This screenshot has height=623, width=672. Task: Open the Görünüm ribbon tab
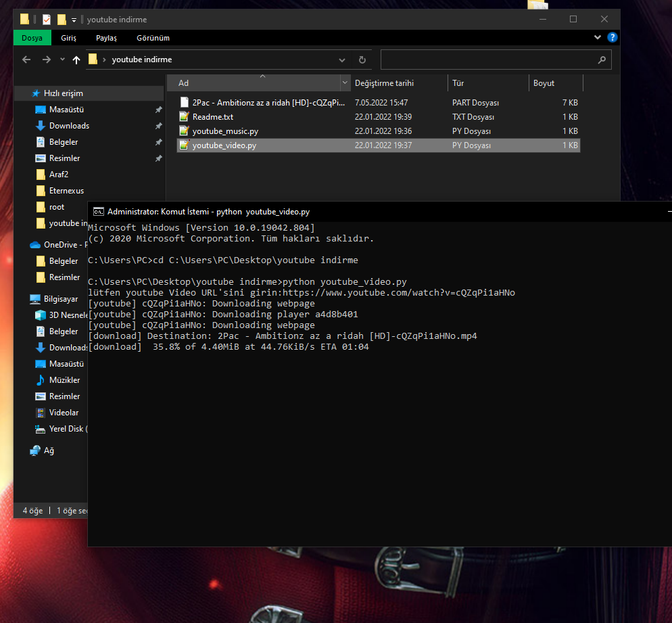click(153, 38)
